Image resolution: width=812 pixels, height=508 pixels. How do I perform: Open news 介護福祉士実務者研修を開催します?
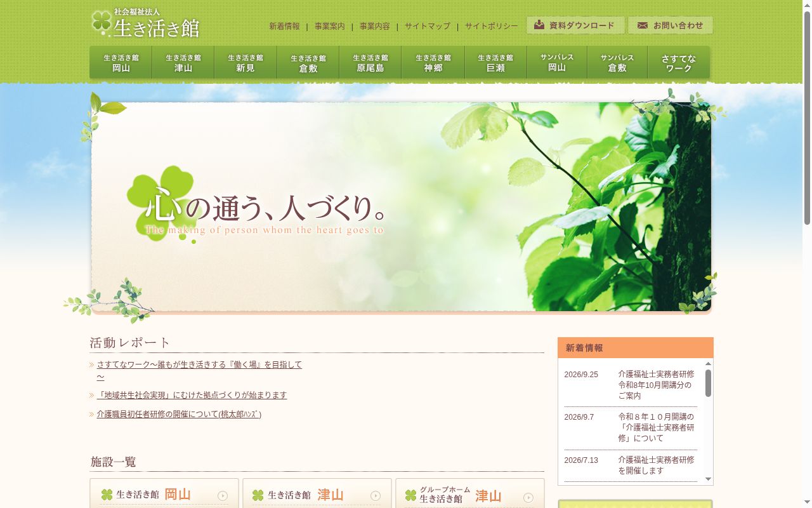(x=657, y=465)
